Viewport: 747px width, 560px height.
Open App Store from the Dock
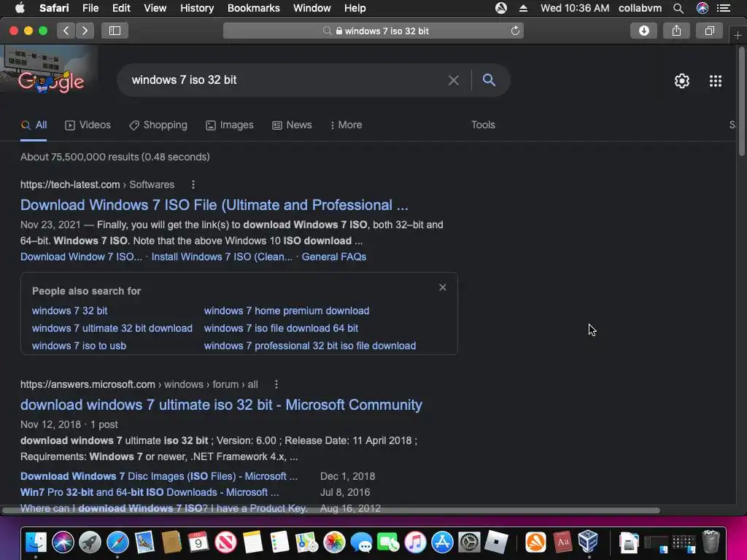coord(443,542)
